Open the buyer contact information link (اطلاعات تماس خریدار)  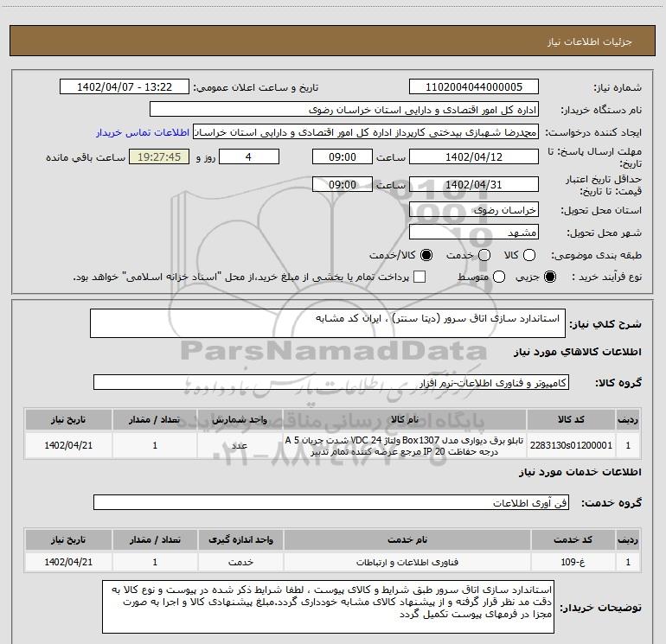tap(143, 133)
